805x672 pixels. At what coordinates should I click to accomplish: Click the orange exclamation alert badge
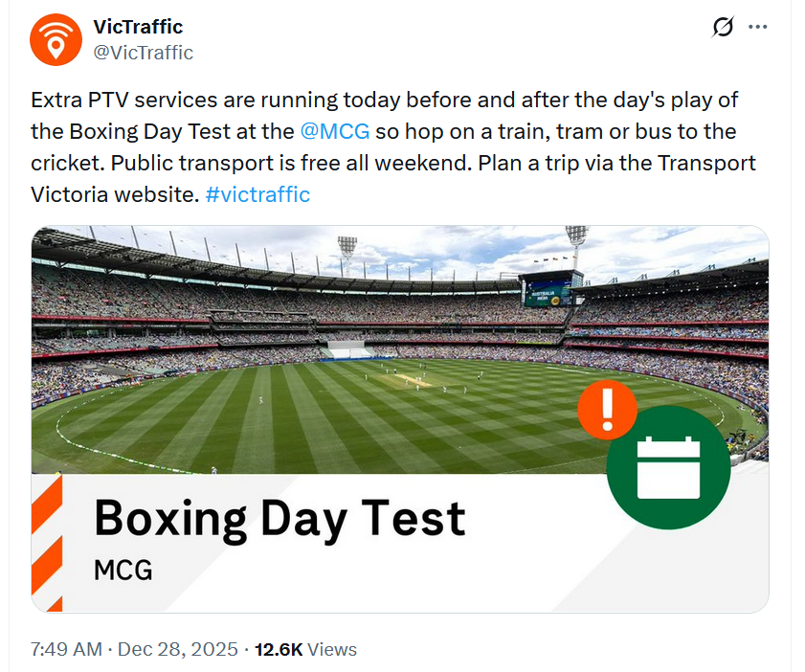point(608,410)
